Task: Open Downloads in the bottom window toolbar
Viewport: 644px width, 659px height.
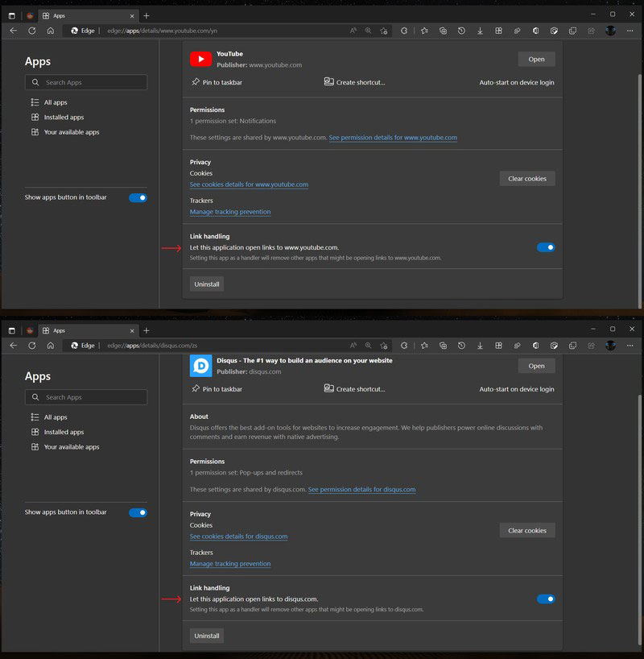Action: click(480, 346)
